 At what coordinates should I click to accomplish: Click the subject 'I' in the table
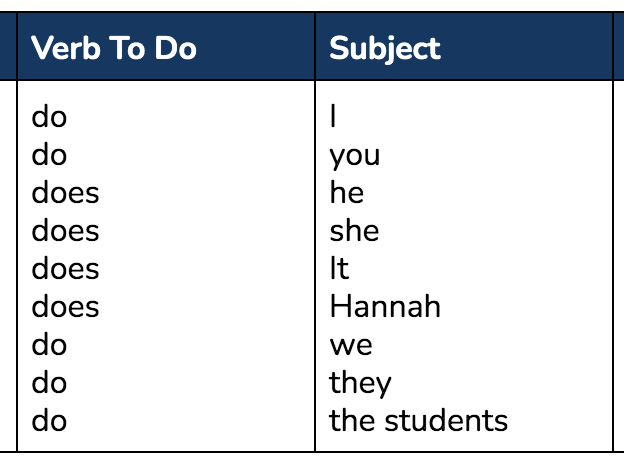pyautogui.click(x=333, y=116)
